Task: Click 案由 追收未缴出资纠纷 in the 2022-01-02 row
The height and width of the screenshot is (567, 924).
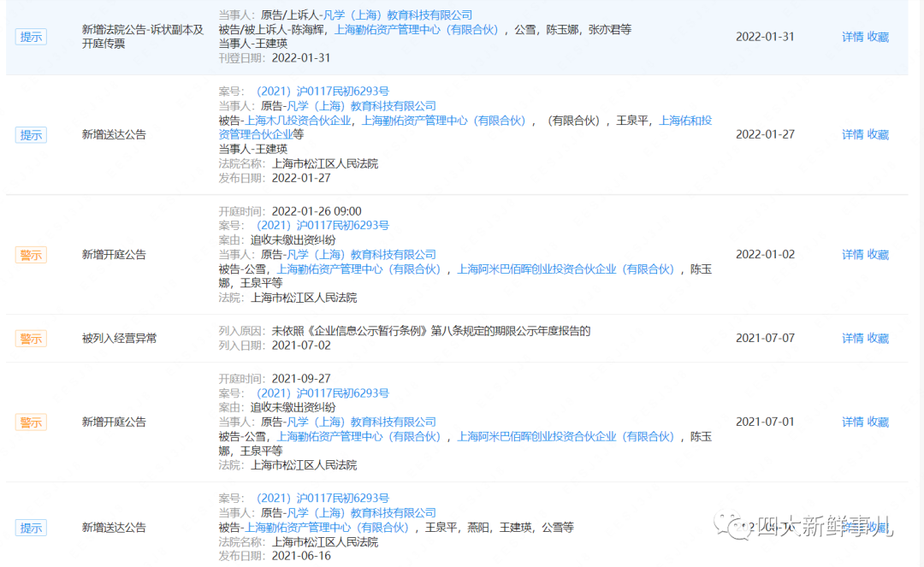Action: [293, 240]
